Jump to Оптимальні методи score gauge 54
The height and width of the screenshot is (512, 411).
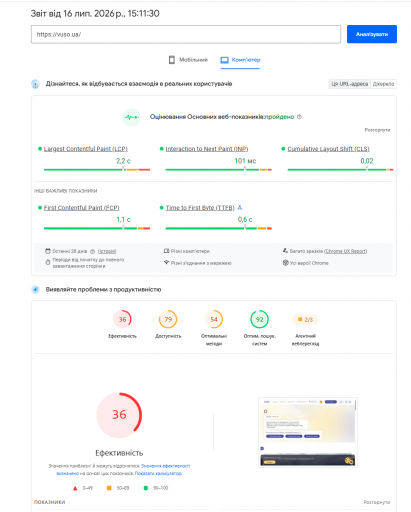[214, 319]
